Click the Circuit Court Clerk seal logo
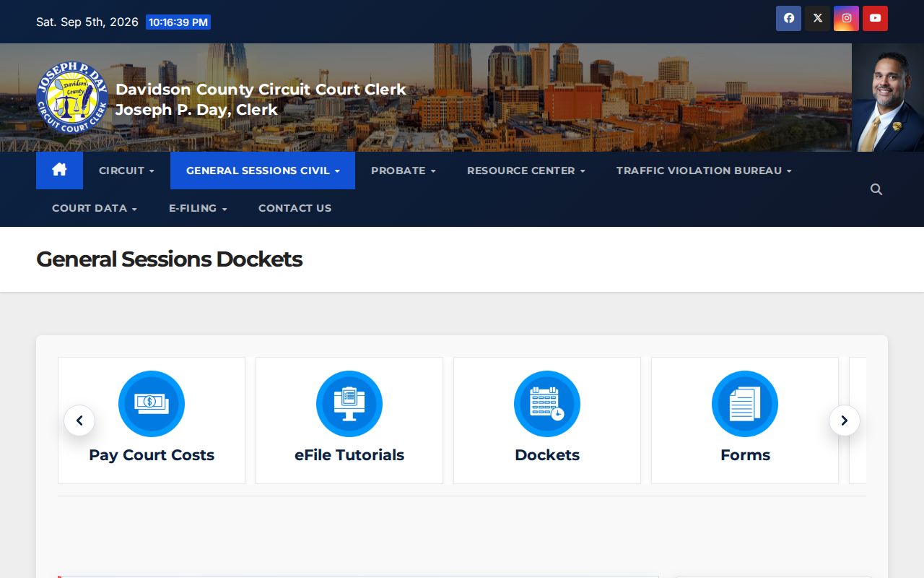The width and height of the screenshot is (924, 578). 72,98
